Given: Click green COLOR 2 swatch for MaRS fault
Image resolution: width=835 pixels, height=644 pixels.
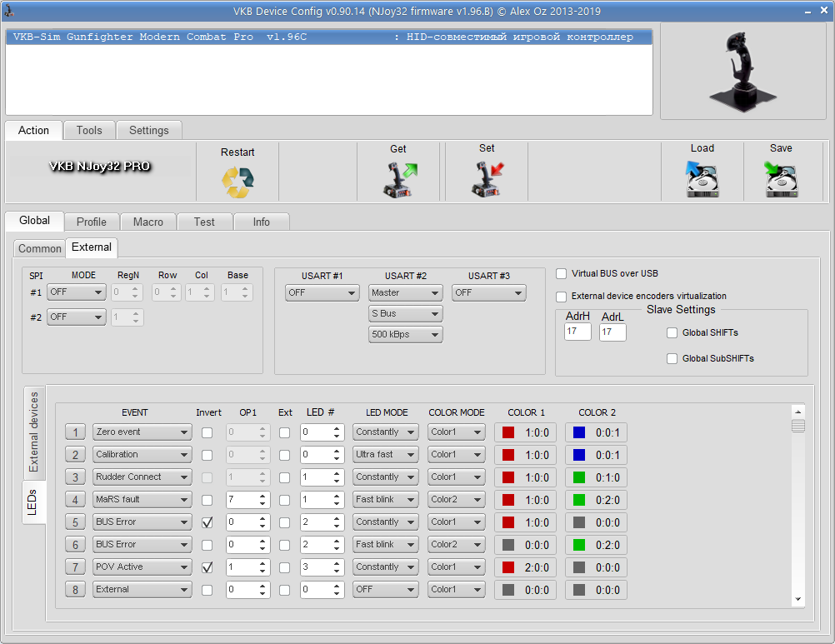Looking at the screenshot, I should click(579, 500).
